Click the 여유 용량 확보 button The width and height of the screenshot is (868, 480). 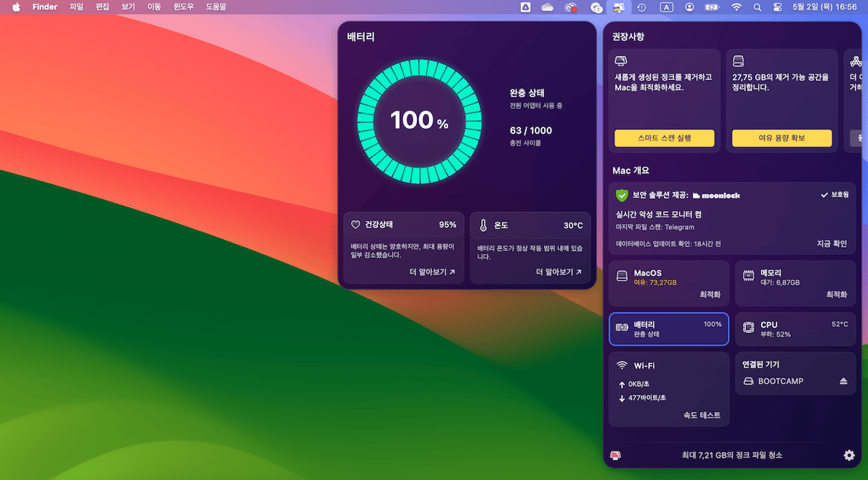coord(782,139)
